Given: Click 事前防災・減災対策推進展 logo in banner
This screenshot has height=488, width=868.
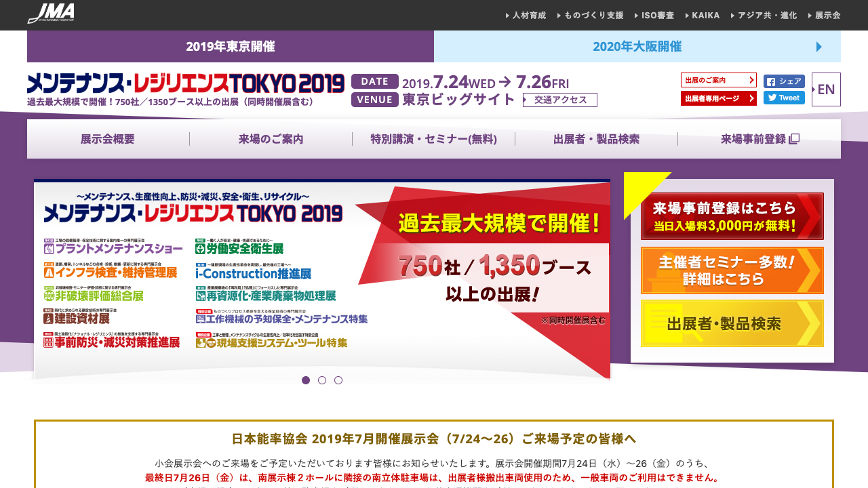Looking at the screenshot, I should [x=112, y=340].
